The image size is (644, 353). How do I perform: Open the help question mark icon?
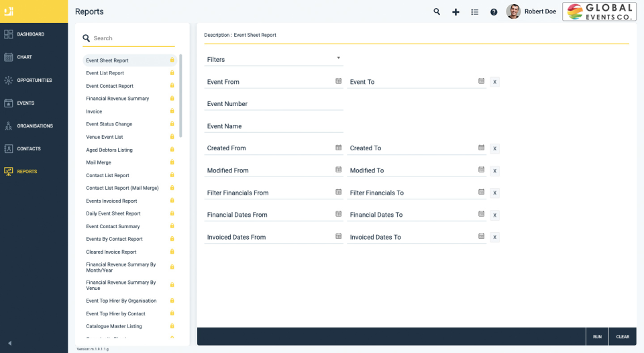point(494,12)
